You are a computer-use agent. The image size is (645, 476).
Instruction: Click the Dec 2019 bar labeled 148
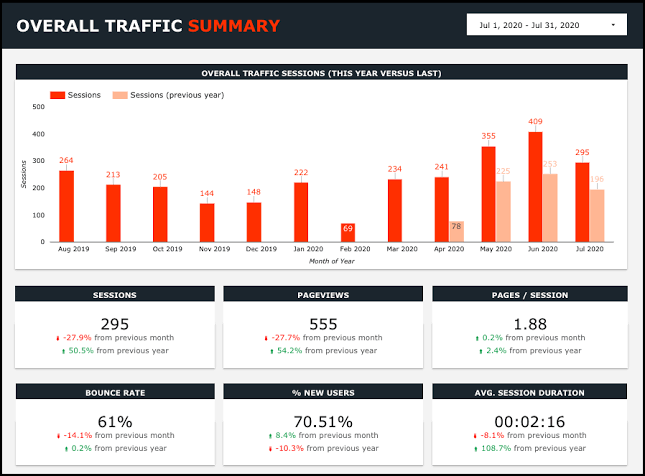[254, 222]
